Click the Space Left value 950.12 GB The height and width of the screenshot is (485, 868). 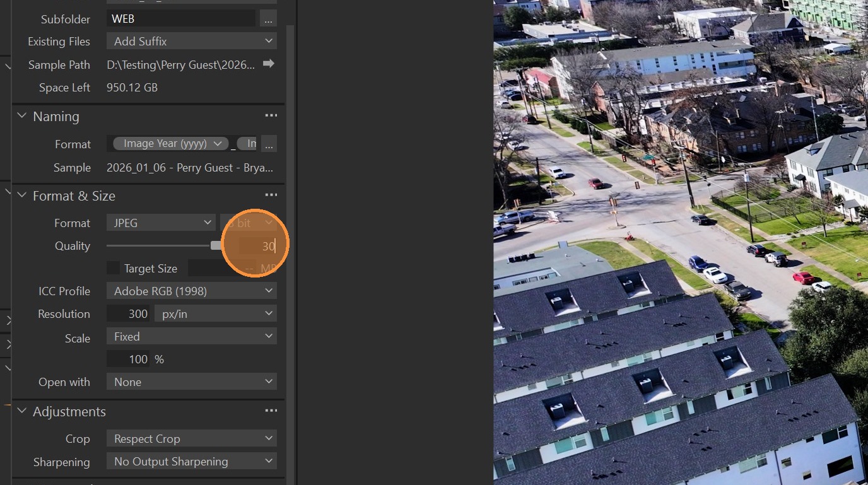click(x=132, y=88)
